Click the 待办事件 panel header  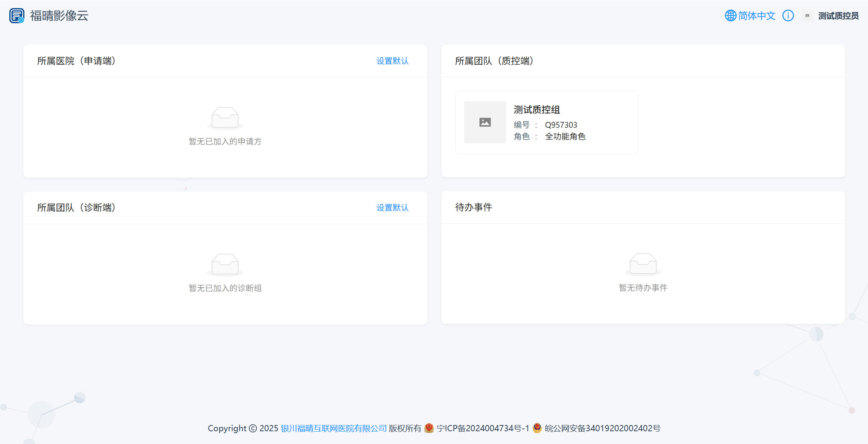(x=474, y=207)
